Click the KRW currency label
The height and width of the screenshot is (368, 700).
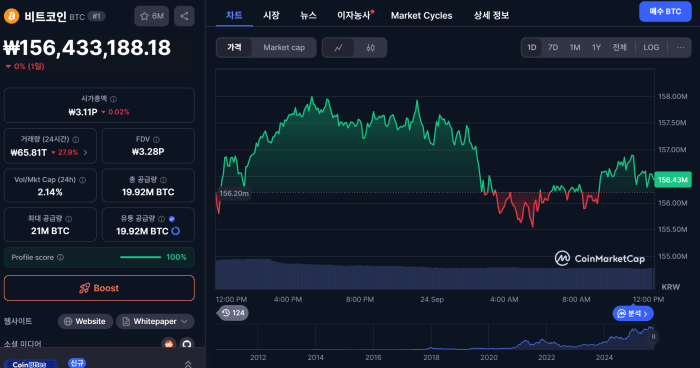click(x=671, y=287)
